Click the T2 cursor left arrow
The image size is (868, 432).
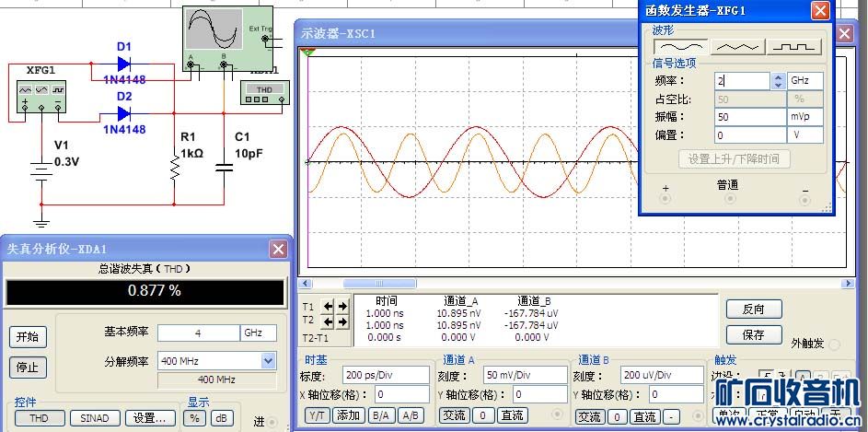coord(329,321)
